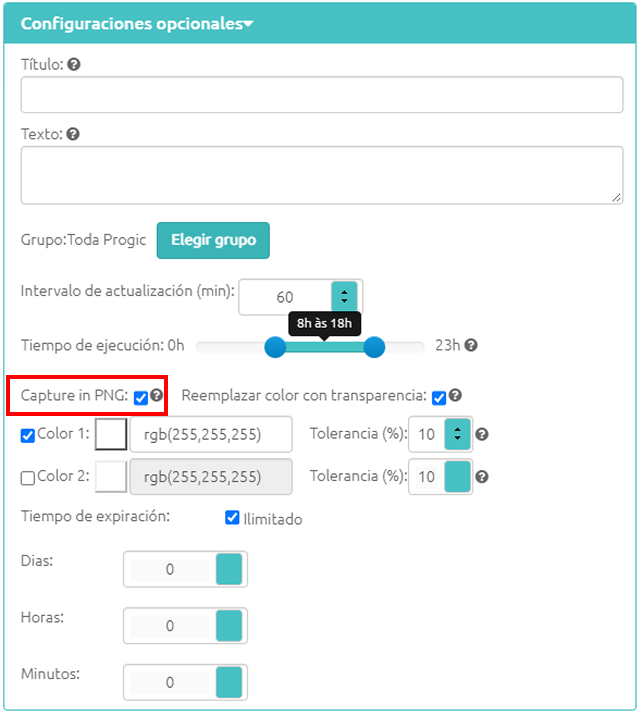Show help for Tiempo de ejecución
Viewport: 642px width, 716px height.
click(471, 345)
